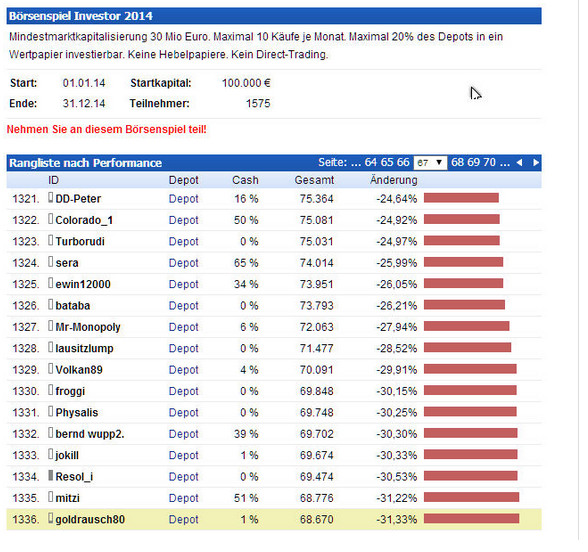This screenshot has height=552, width=588.
Task: Go to next ranking page arrow
Action: click(x=536, y=163)
